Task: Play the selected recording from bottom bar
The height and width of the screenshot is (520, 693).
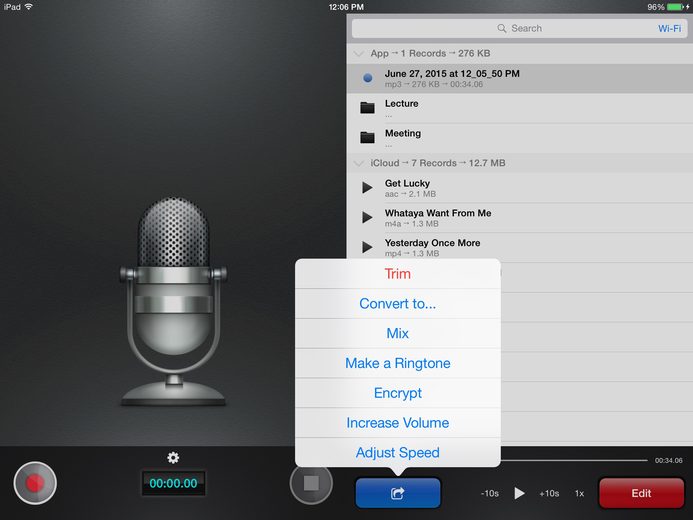Action: coord(519,493)
